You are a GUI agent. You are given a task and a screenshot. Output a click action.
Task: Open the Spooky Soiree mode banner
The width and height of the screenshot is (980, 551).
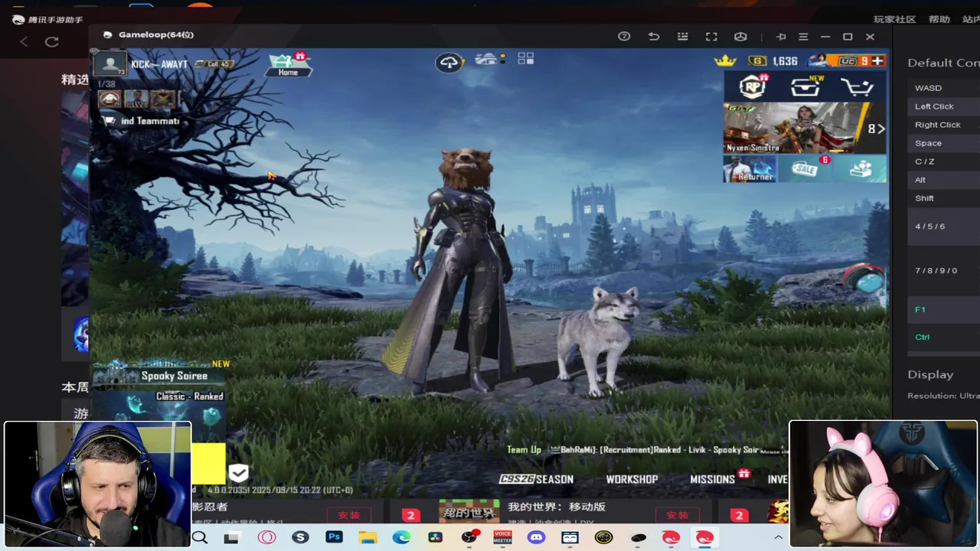(161, 374)
